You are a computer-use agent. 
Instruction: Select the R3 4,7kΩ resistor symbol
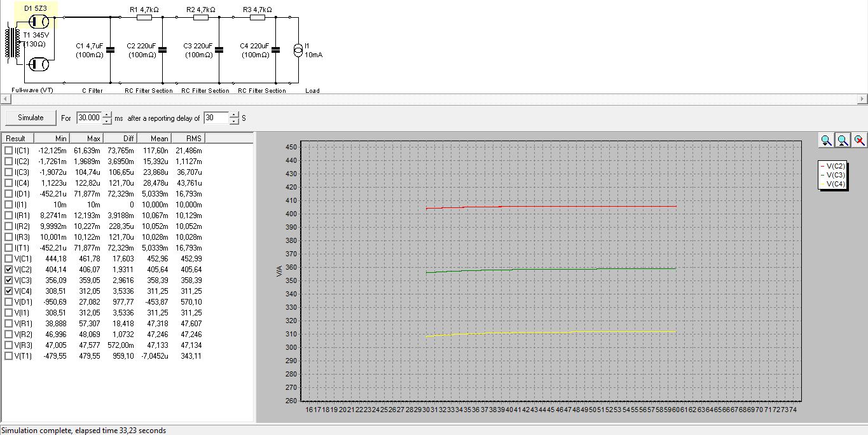258,18
